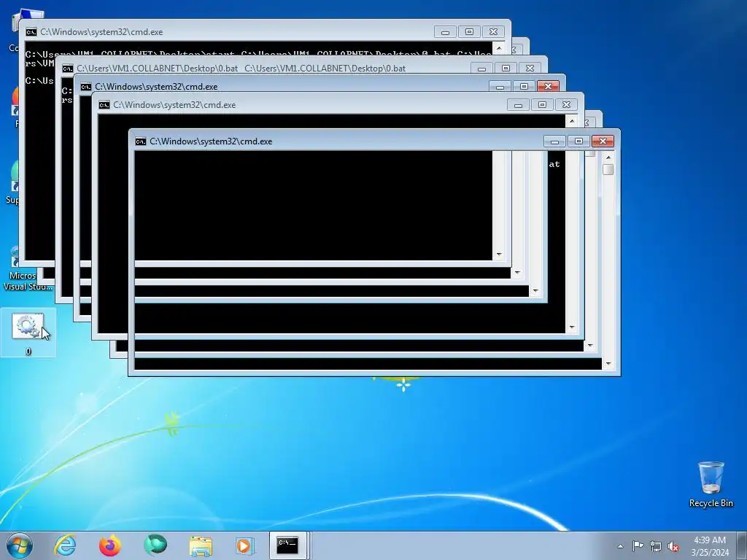747x560 pixels.
Task: Select the "0" batch file desktop icon
Action: click(28, 332)
